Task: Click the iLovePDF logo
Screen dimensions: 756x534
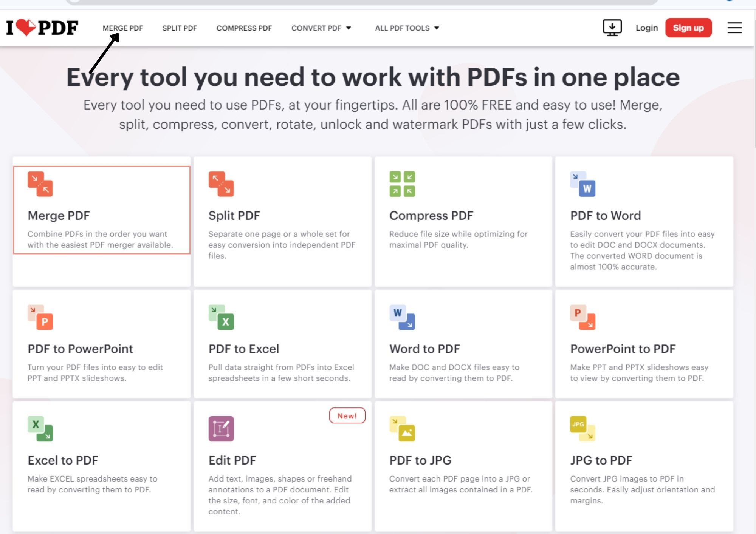Action: pyautogui.click(x=42, y=28)
